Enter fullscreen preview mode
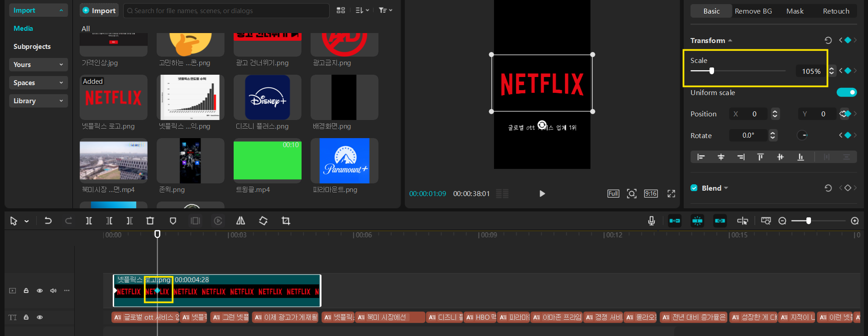 [x=671, y=194]
